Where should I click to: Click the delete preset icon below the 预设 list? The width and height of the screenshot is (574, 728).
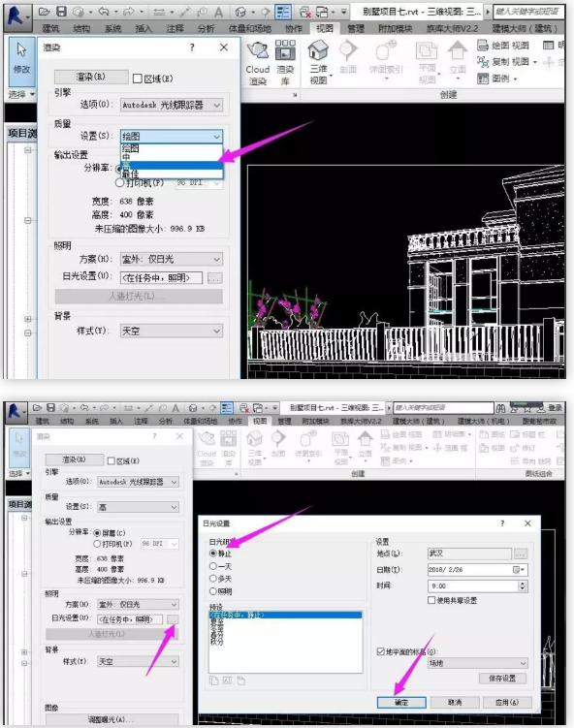pyautogui.click(x=241, y=681)
